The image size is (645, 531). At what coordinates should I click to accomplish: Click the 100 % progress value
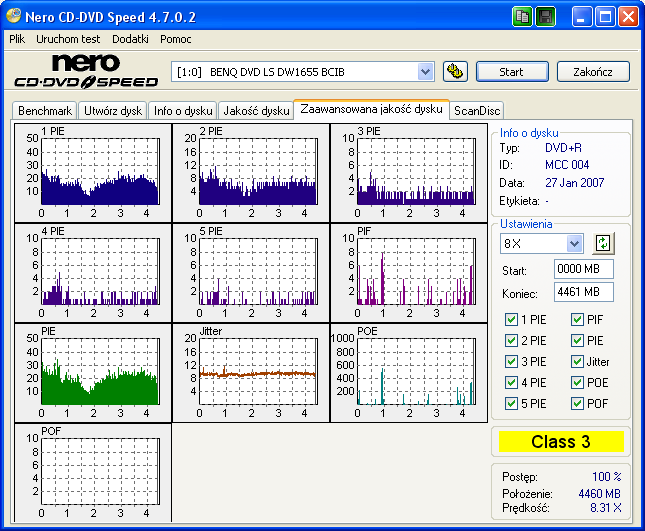tap(607, 477)
